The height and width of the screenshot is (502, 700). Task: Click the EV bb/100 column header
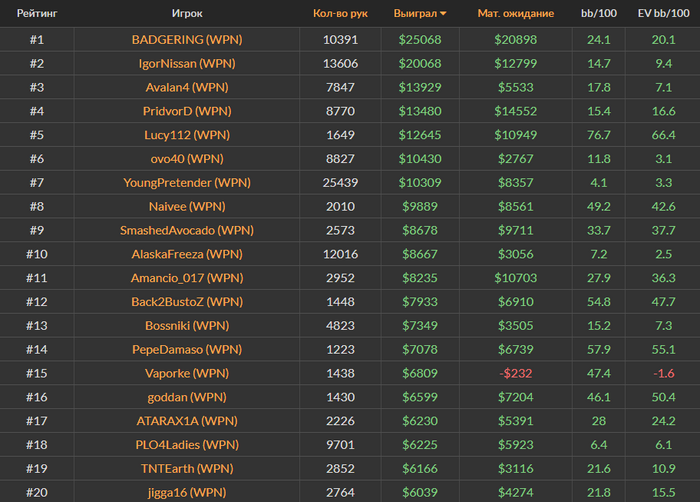663,14
